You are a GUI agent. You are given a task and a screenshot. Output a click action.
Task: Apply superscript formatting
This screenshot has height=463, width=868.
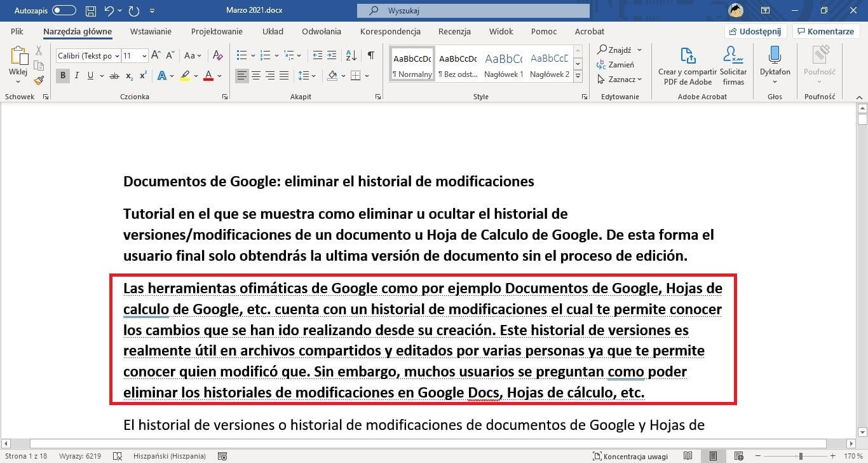143,76
